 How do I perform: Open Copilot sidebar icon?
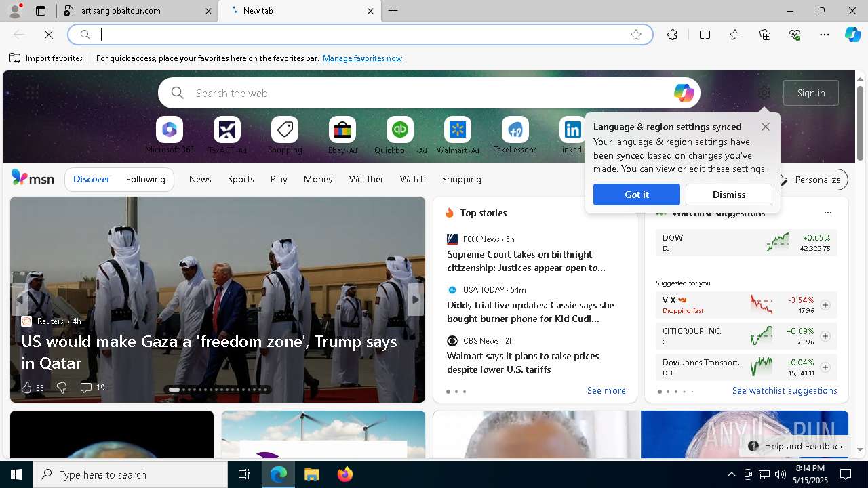pyautogui.click(x=852, y=35)
